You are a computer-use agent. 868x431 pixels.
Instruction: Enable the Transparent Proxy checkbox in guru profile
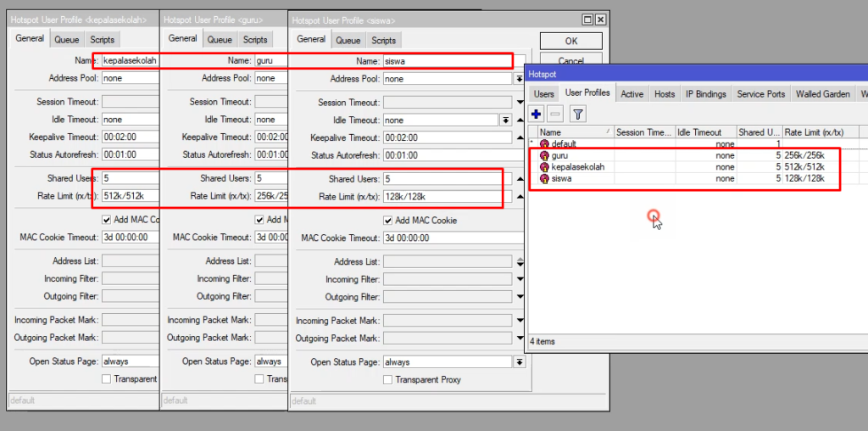pos(259,379)
